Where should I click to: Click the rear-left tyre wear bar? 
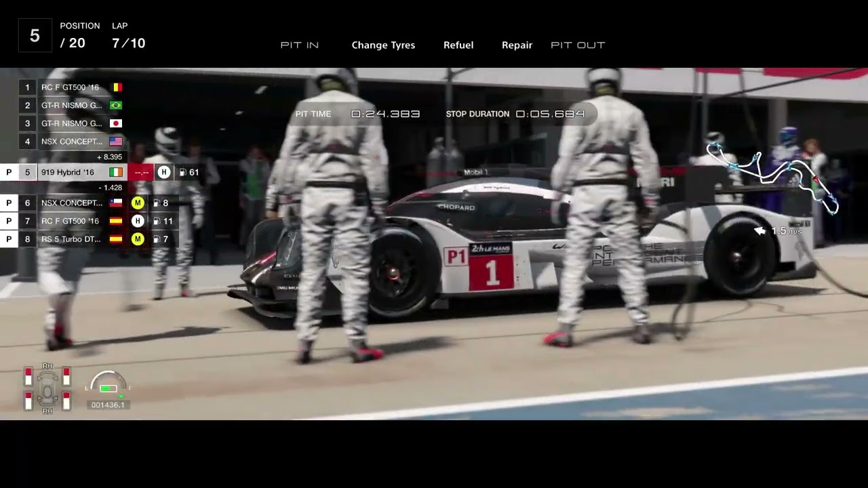(x=28, y=401)
